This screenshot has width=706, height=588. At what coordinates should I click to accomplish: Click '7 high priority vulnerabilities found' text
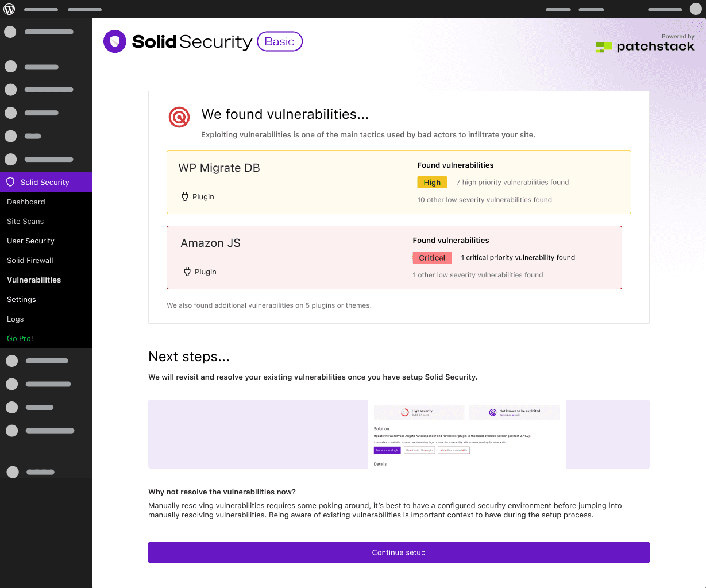coord(512,182)
